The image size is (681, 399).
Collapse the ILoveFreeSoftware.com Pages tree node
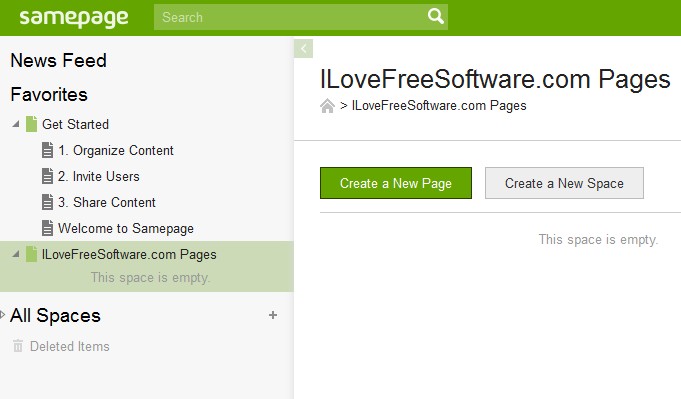click(x=16, y=254)
